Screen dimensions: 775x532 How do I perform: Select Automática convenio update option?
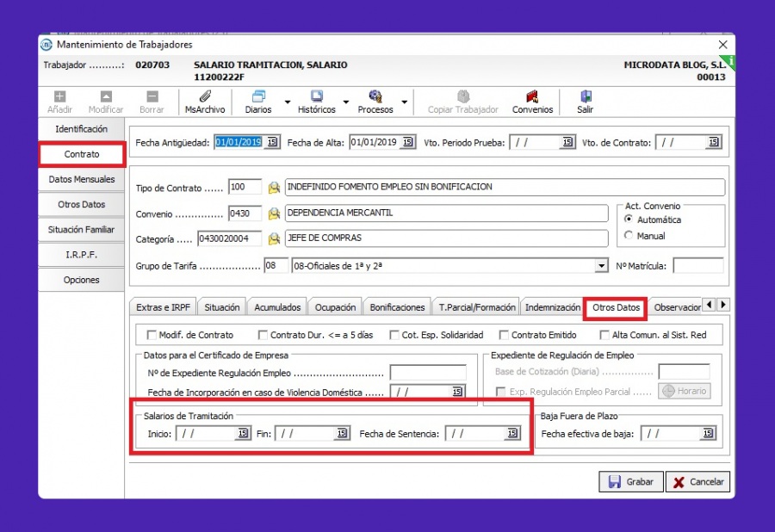629,219
